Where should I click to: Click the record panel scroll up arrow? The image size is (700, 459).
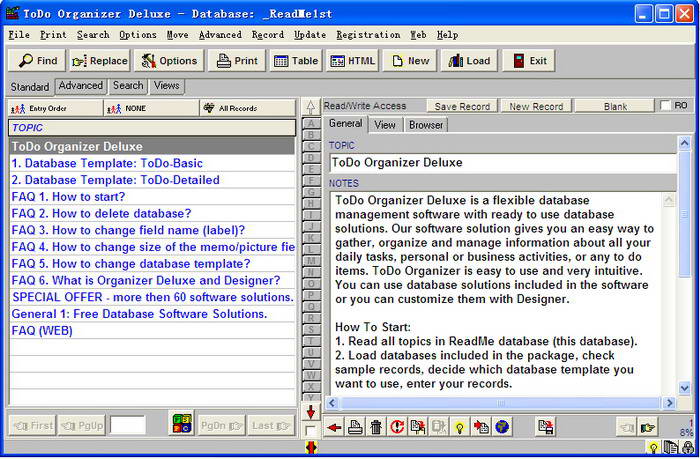pos(684,143)
